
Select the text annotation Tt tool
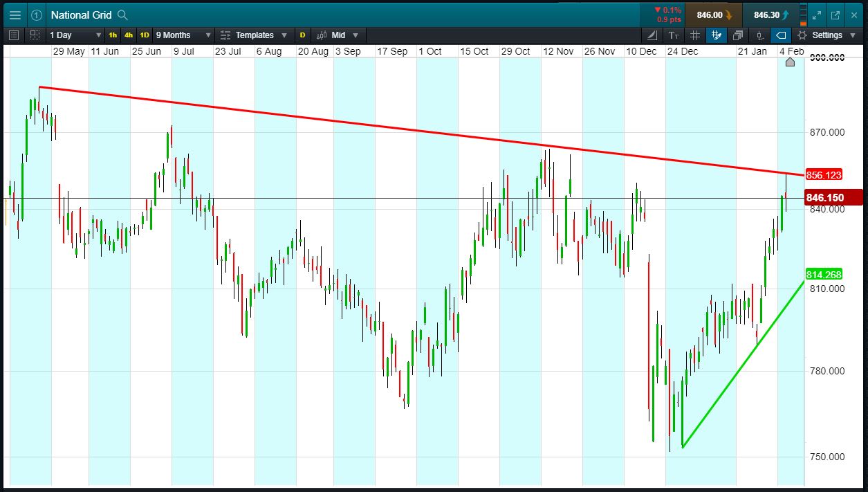(x=674, y=35)
